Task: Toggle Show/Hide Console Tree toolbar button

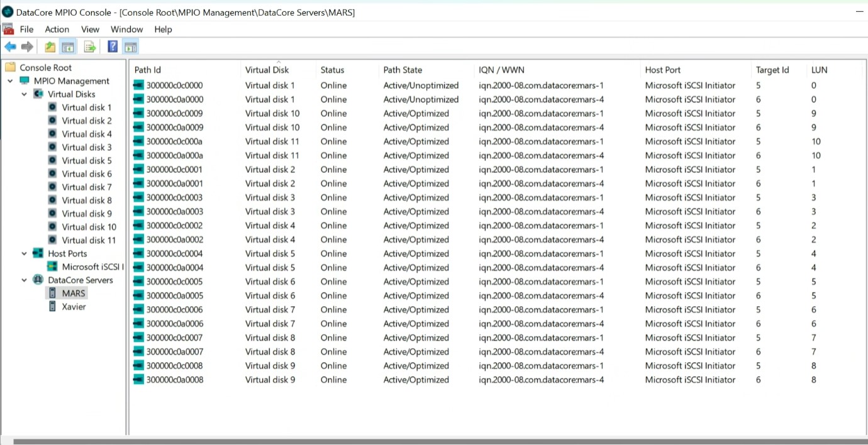Action: coord(67,47)
